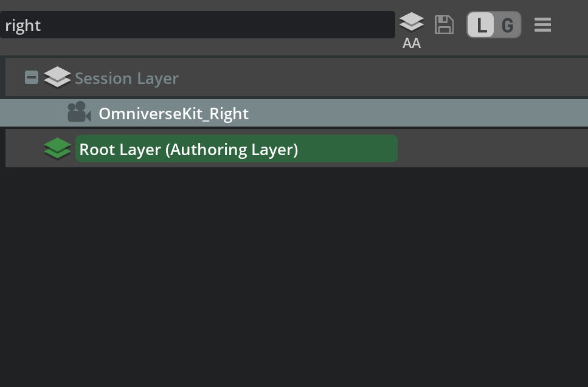588x387 pixels.
Task: Collapse the Session Layer tree node
Action: [32, 78]
